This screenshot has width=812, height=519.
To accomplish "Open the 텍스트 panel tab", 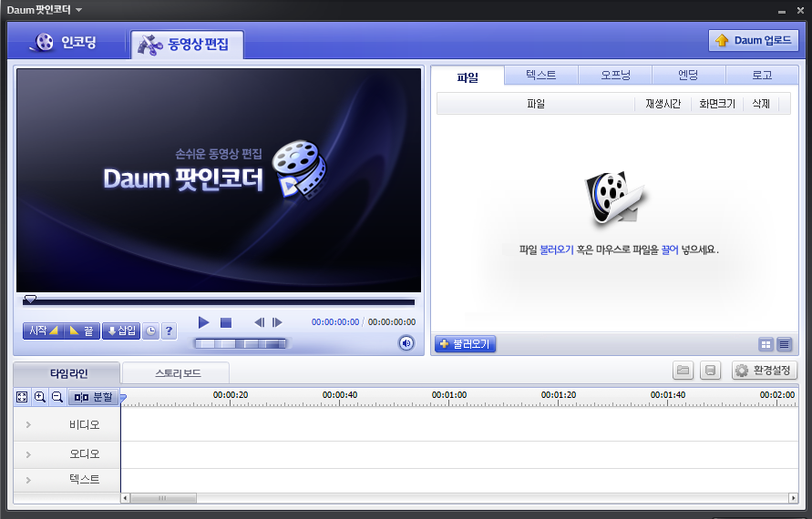I will [x=541, y=75].
